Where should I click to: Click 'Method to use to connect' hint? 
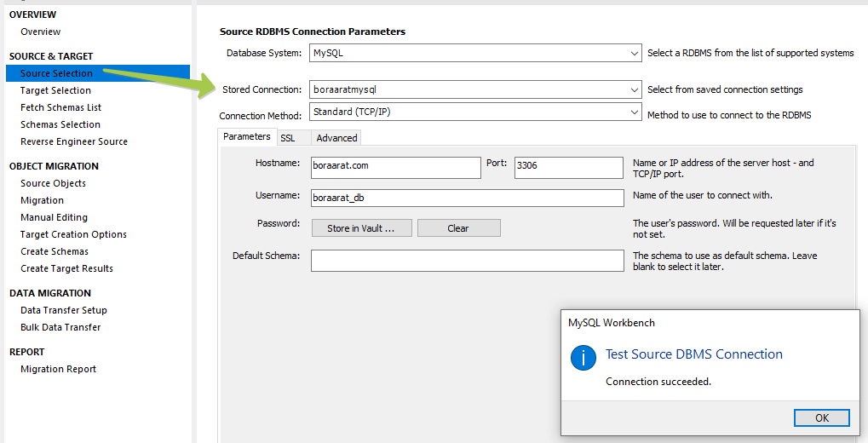coord(730,115)
